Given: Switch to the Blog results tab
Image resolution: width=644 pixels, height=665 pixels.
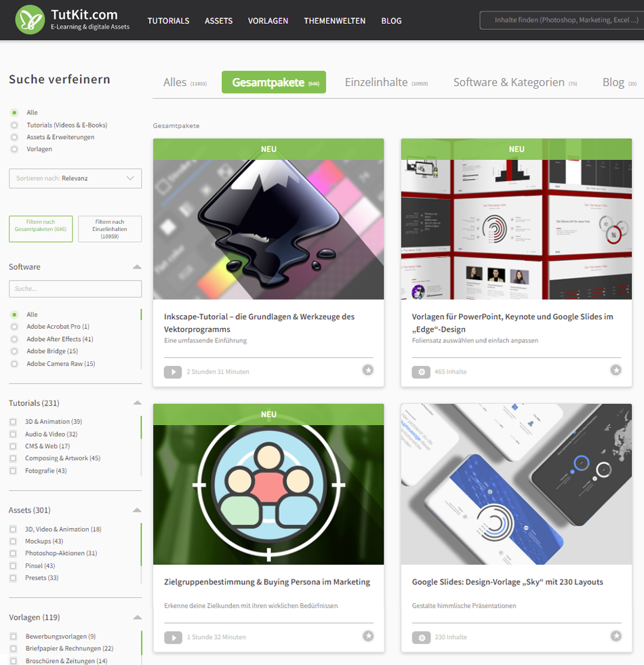Looking at the screenshot, I should click(620, 82).
